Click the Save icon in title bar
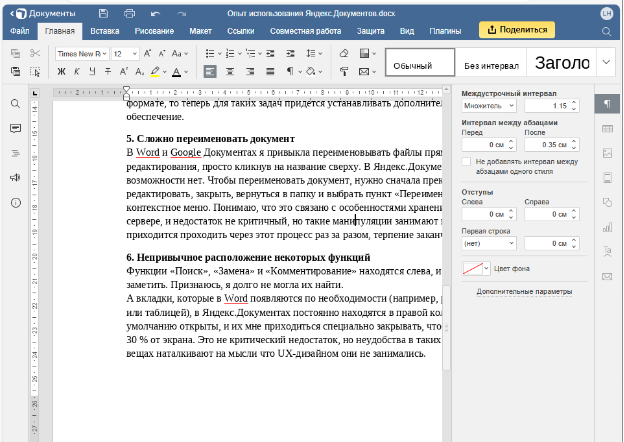 tap(103, 13)
